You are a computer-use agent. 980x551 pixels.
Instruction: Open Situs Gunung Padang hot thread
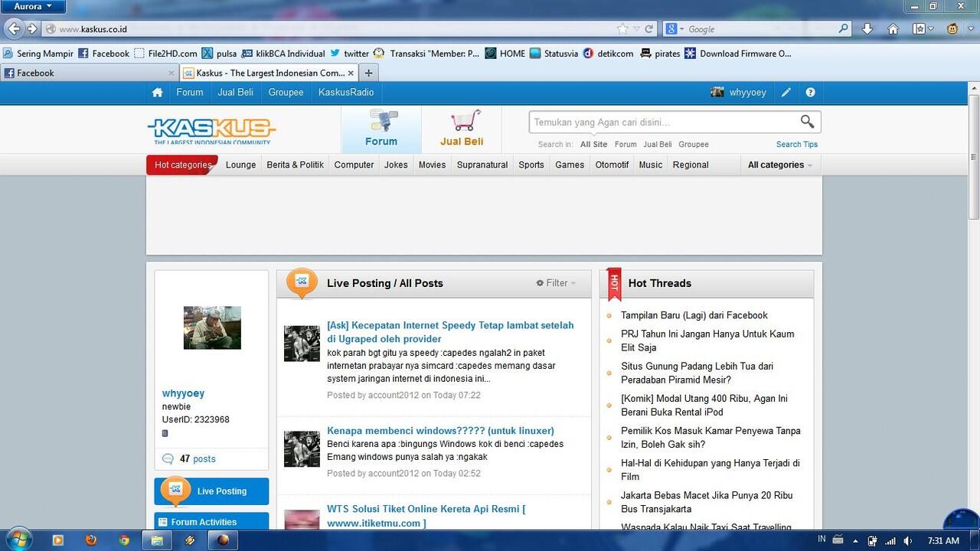697,373
